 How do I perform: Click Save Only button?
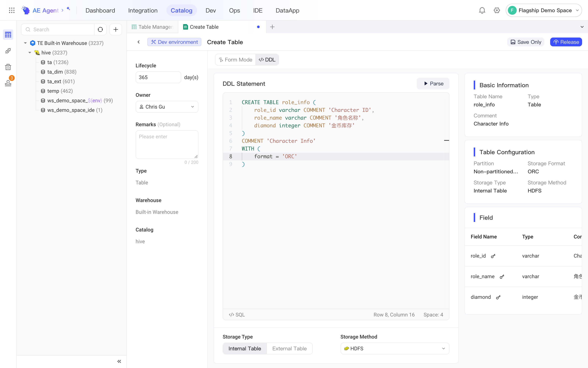point(526,42)
